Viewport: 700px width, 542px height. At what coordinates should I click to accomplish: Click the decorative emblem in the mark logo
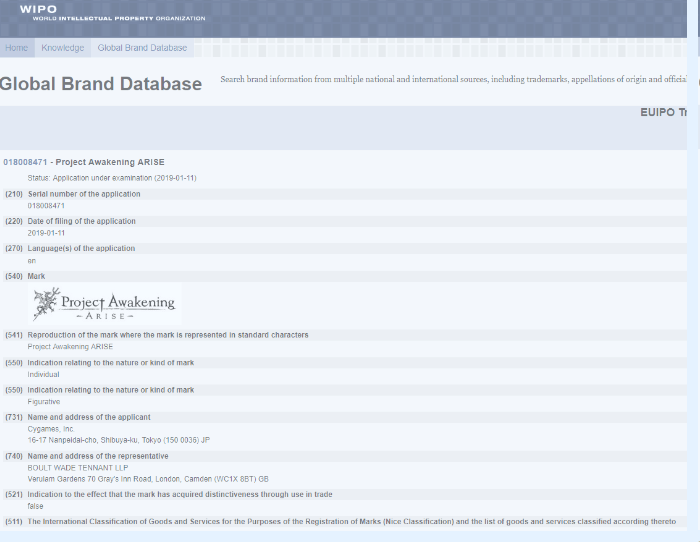pyautogui.click(x=46, y=303)
